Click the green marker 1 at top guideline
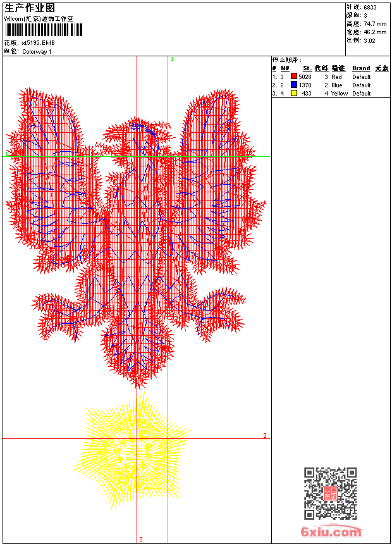The image size is (392, 544). 172,59
